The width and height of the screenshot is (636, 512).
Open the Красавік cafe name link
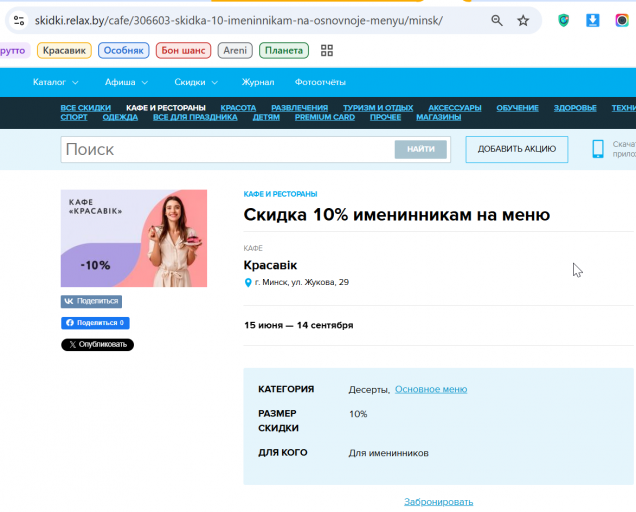click(x=270, y=265)
